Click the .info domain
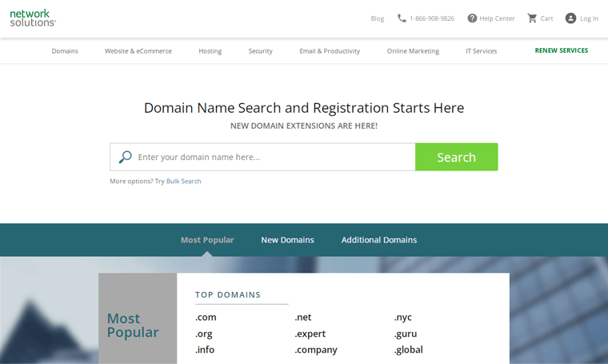Image resolution: width=608 pixels, height=364 pixels. click(x=205, y=350)
